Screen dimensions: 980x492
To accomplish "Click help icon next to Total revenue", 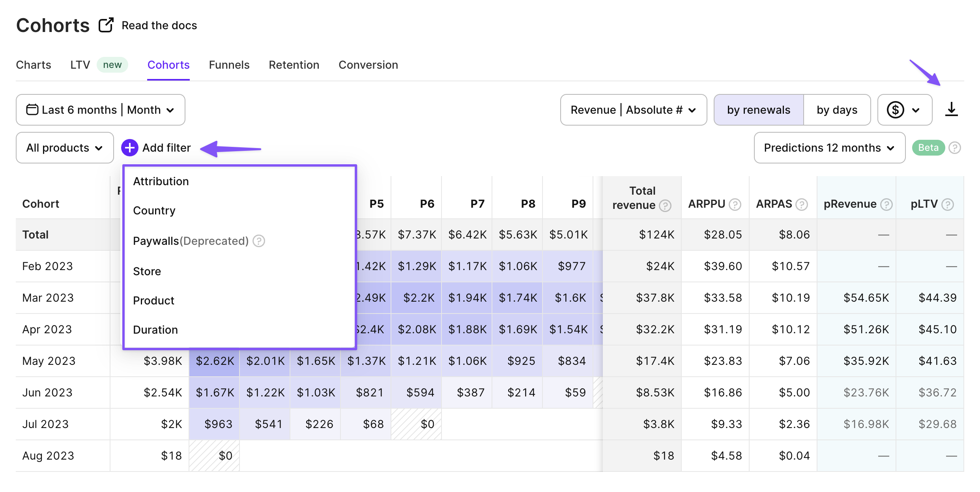I will point(665,206).
